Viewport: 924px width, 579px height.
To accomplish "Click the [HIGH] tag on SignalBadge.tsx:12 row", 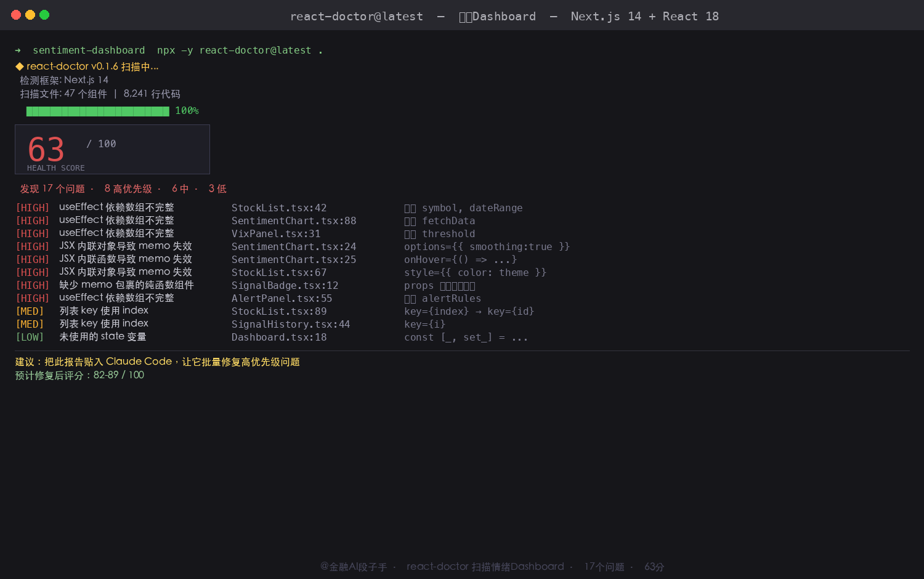I will tap(33, 286).
